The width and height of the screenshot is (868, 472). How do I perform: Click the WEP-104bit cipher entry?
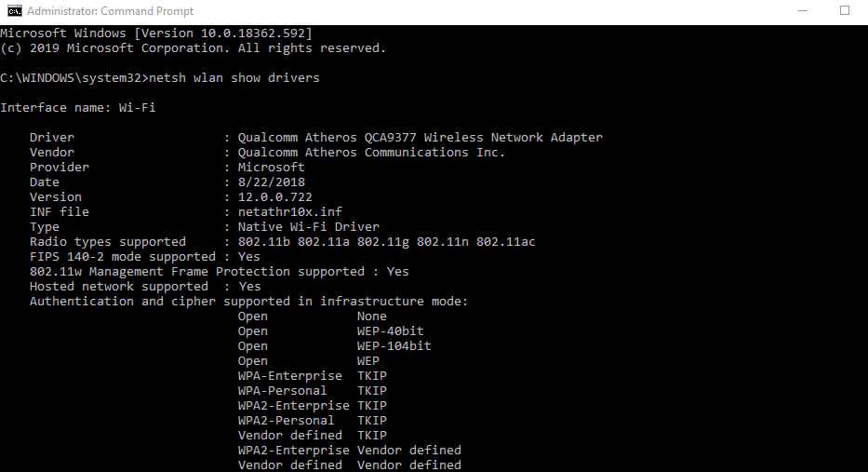point(394,346)
